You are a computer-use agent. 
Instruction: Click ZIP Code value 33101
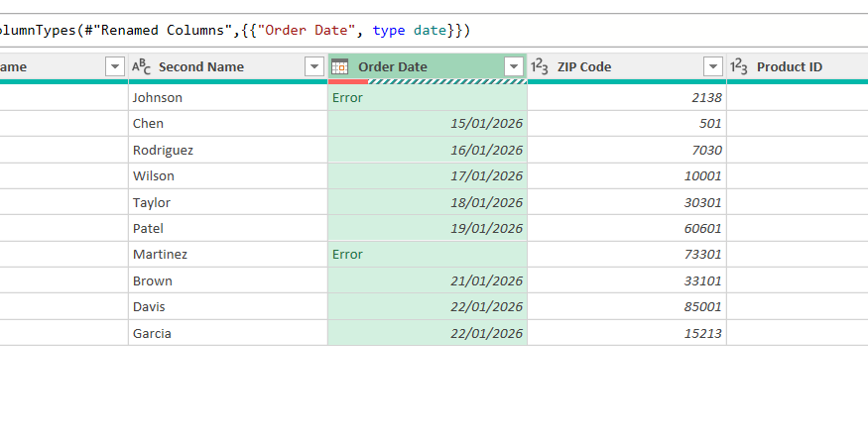pyautogui.click(x=627, y=280)
